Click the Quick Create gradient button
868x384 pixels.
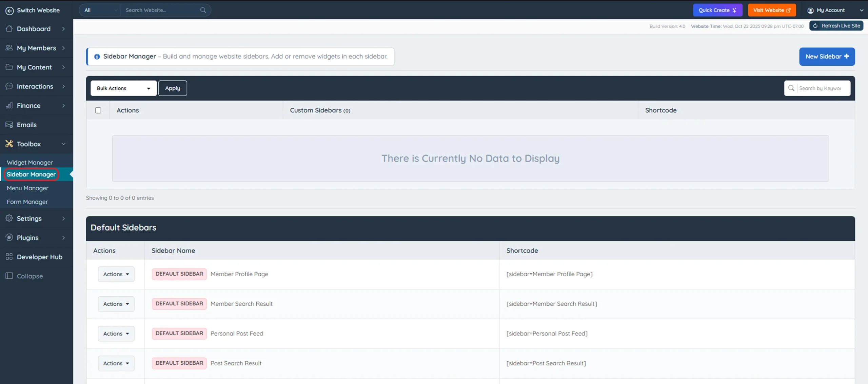[717, 10]
